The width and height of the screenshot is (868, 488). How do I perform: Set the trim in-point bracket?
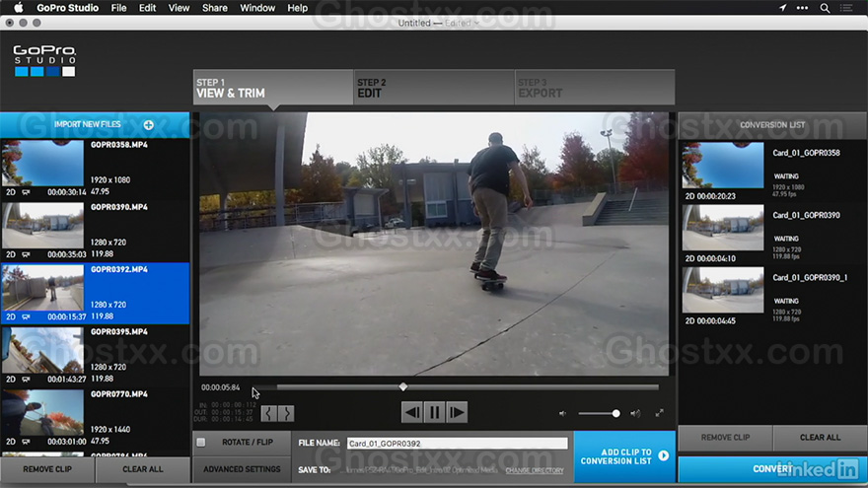pyautogui.click(x=268, y=413)
